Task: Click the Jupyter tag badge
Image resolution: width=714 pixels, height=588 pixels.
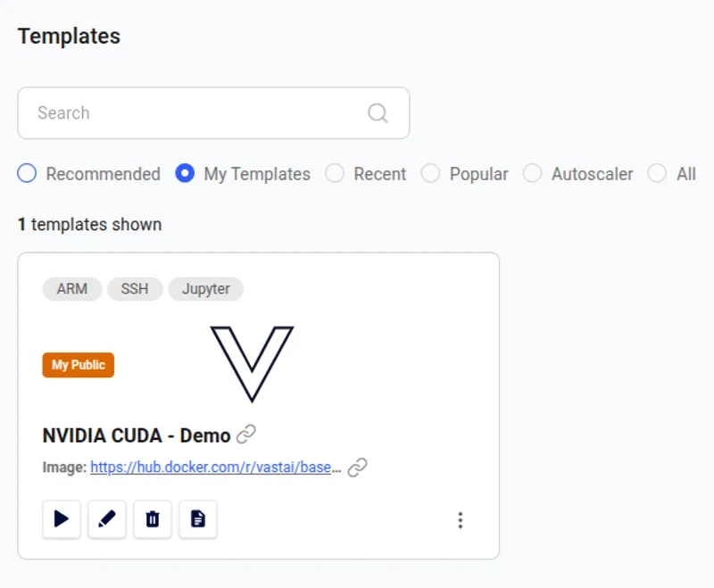Action: click(205, 289)
